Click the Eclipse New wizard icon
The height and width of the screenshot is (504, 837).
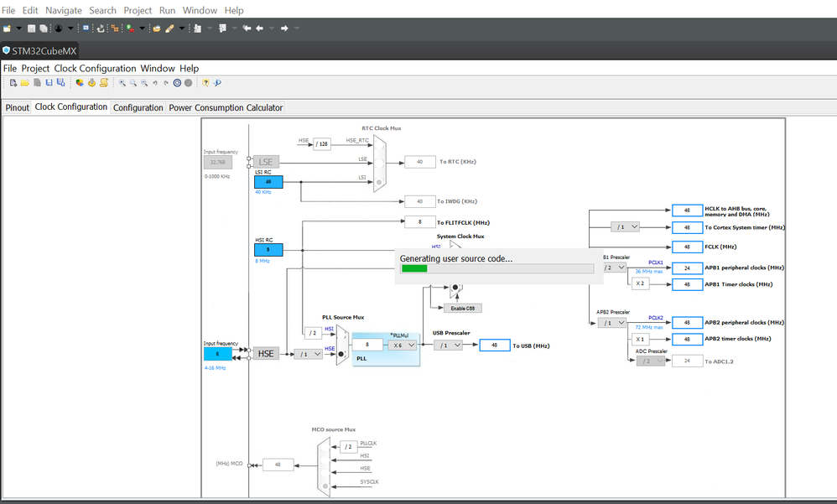click(7, 29)
